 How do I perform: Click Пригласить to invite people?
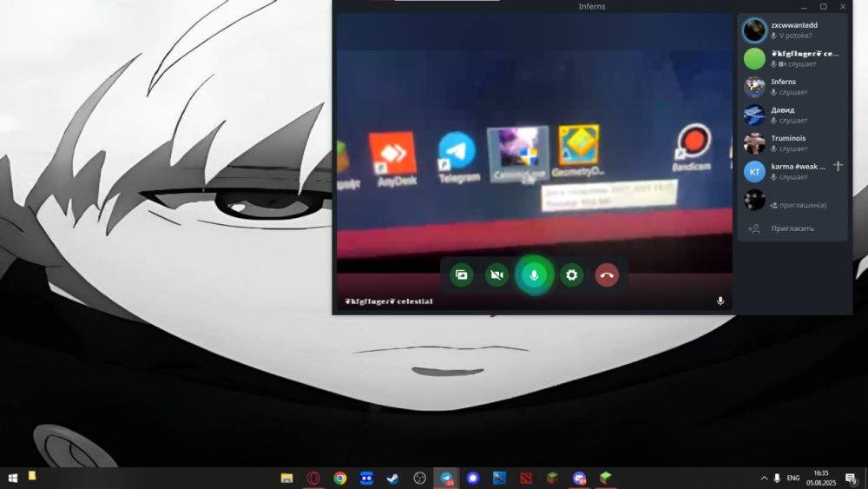pyautogui.click(x=792, y=228)
